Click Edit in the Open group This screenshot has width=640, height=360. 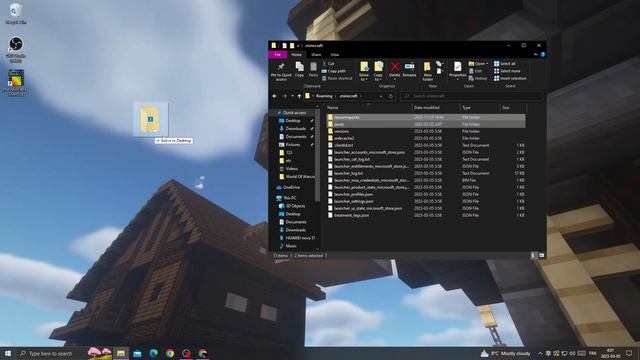476,71
